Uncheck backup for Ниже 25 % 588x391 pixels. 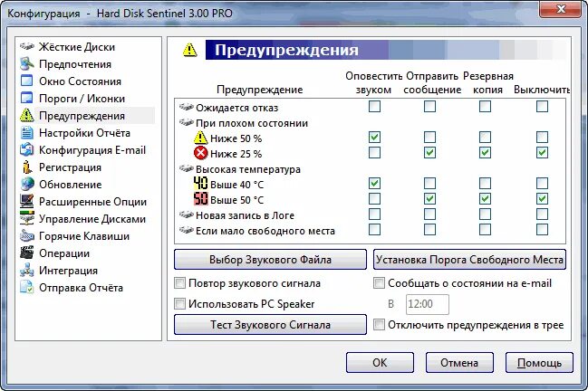[x=485, y=153]
